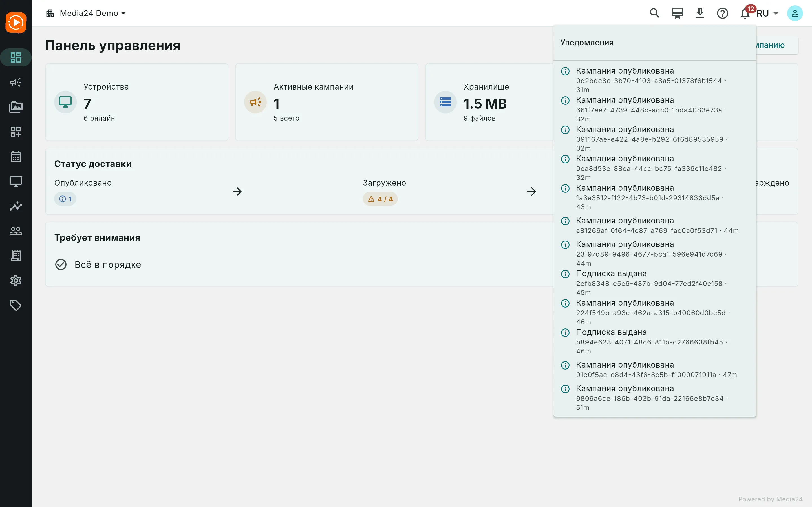812x507 pixels.
Task: Expand the RU language dropdown
Action: coord(768,14)
